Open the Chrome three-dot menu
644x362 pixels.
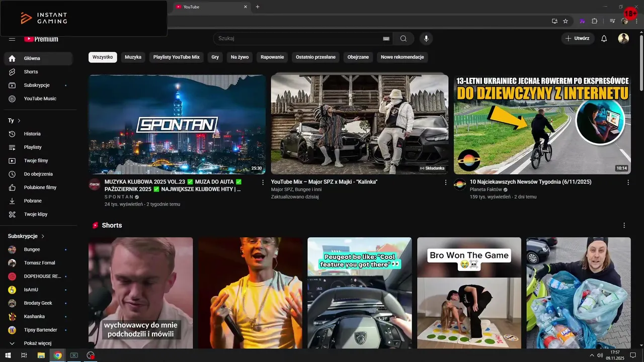coord(636,21)
